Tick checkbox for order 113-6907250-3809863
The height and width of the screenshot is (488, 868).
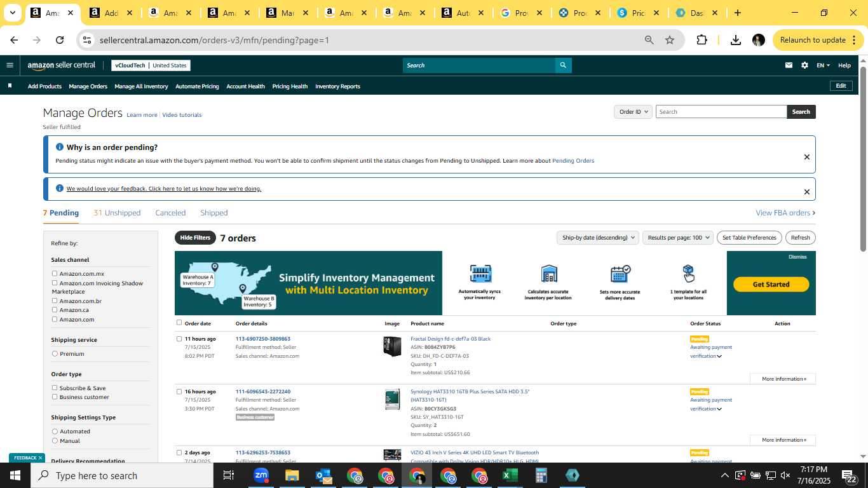pyautogui.click(x=179, y=339)
